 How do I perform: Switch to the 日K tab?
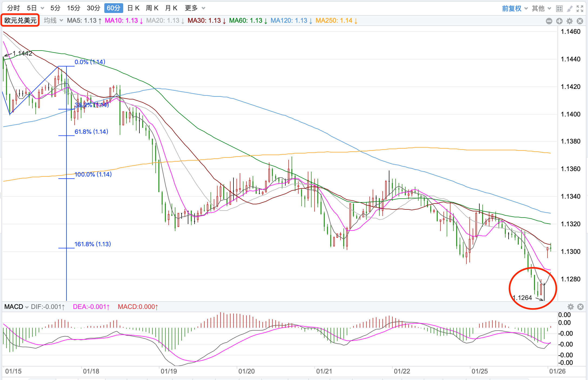click(133, 8)
